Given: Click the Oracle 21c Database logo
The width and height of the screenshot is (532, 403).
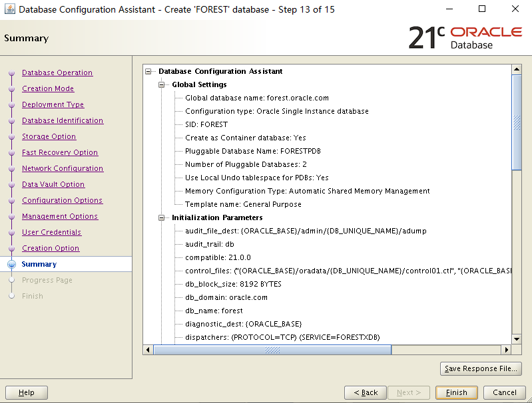Looking at the screenshot, I should click(x=465, y=38).
